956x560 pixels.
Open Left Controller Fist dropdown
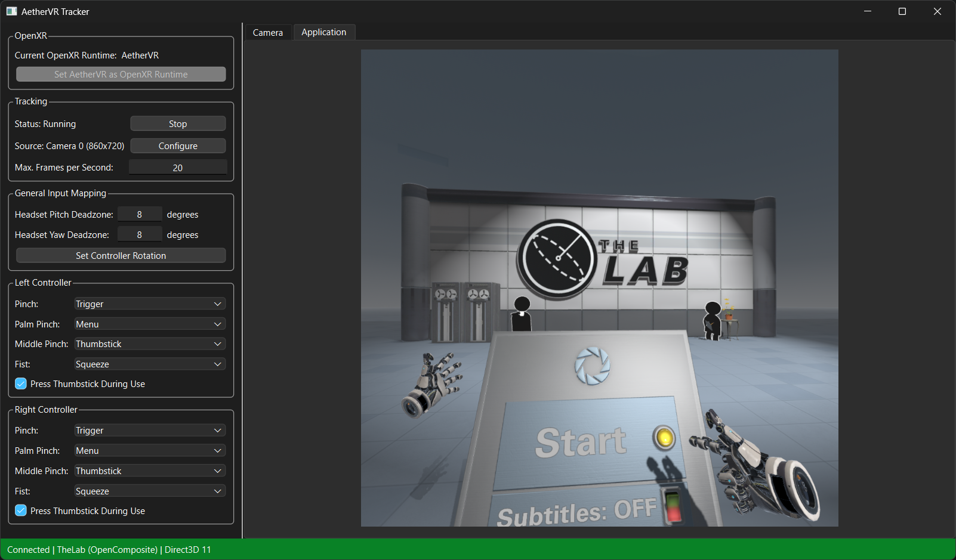150,364
